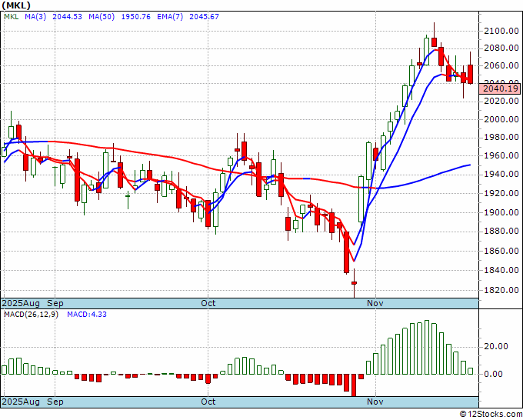Click the 1820.00 price axis label
This screenshot has height=420, width=523.
(x=501, y=290)
